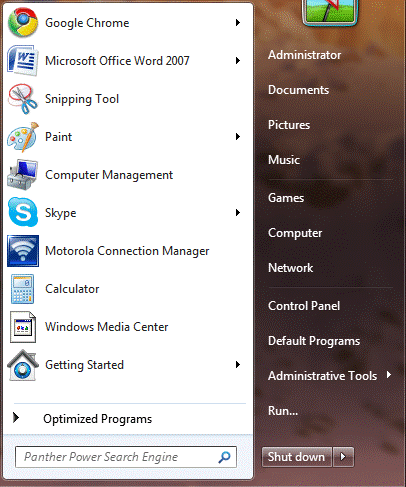Screen dimensions: 406x487
Task: Open Control Panel from right pane
Action: click(x=304, y=306)
